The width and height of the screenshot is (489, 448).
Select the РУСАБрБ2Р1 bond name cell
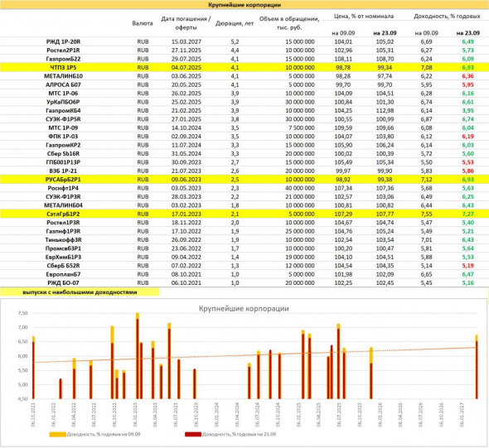point(63,180)
